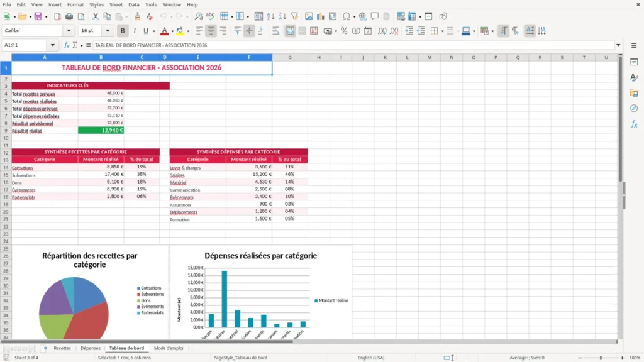This screenshot has height=362, width=644.
Task: Insert Hyperlink globe icon
Action: (363, 16)
